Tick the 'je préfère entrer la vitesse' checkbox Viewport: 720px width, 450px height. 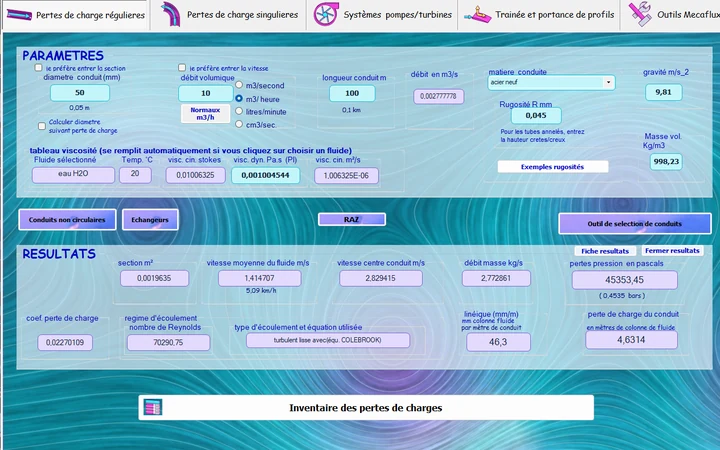182,68
